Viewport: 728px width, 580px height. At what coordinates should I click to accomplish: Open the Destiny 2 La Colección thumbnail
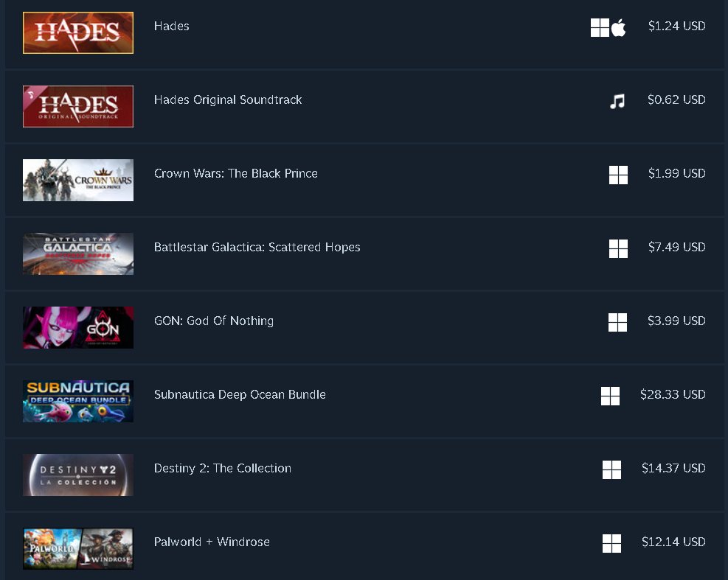click(78, 475)
